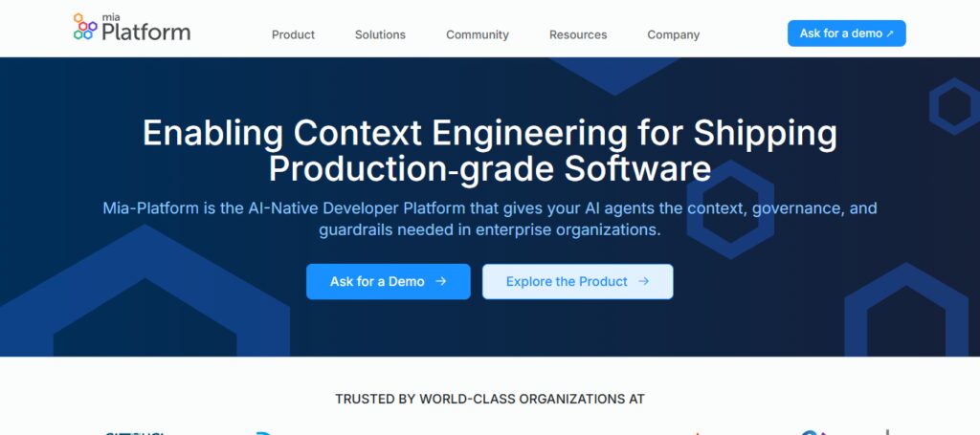Click the text 'TRUSTED BY WORLD-CLASS ORGANIZATIONS AT'
This screenshot has width=980, height=435.
490,399
